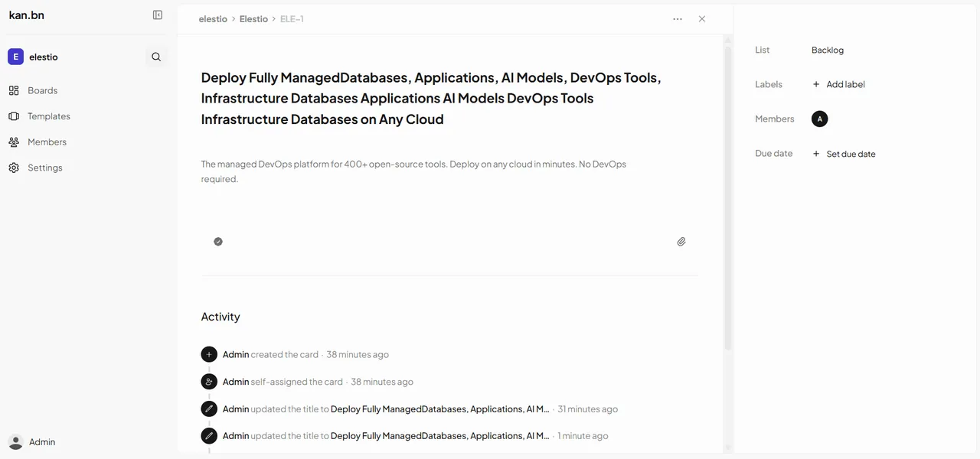The width and height of the screenshot is (980, 459).
Task: Close the card with the X icon
Action: 702,19
